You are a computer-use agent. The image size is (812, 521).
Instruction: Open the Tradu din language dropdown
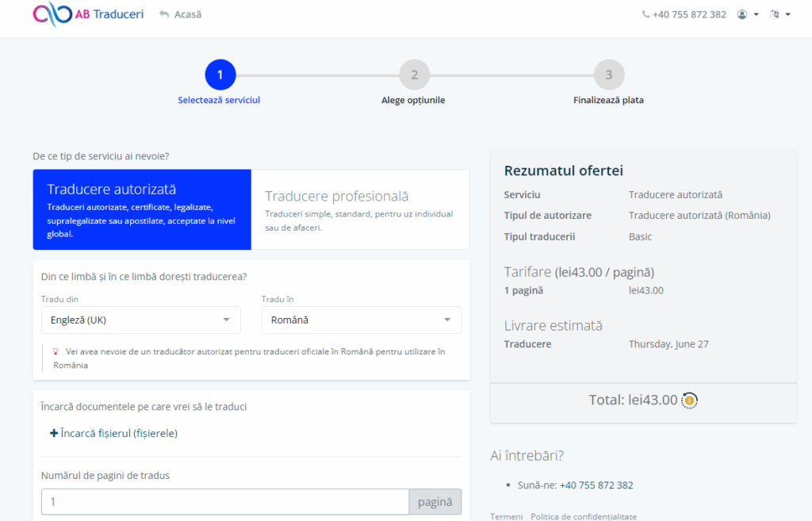pyautogui.click(x=140, y=320)
